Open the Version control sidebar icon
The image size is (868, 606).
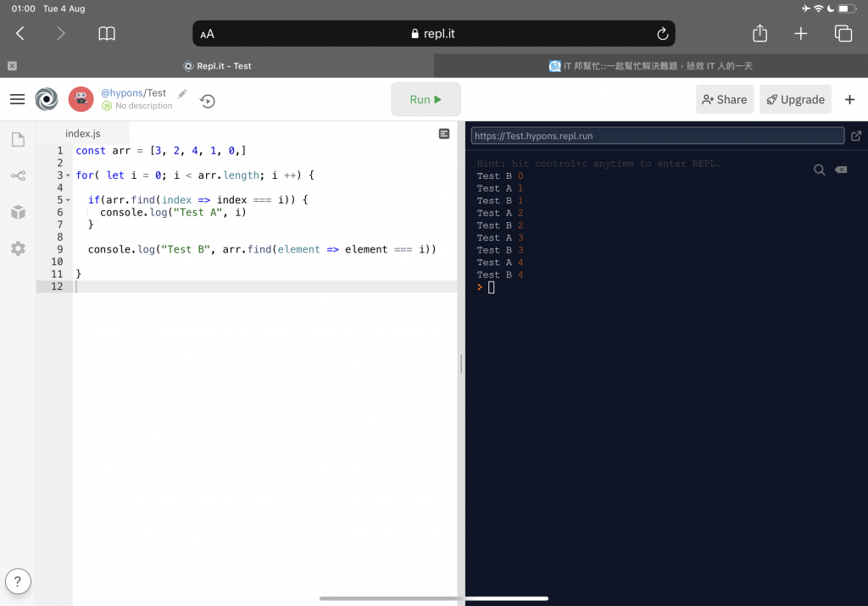[x=19, y=176]
